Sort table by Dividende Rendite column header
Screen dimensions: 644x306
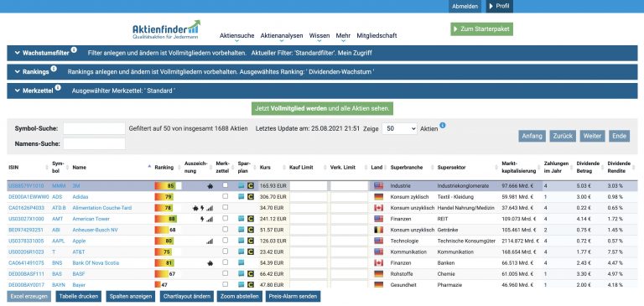620,167
